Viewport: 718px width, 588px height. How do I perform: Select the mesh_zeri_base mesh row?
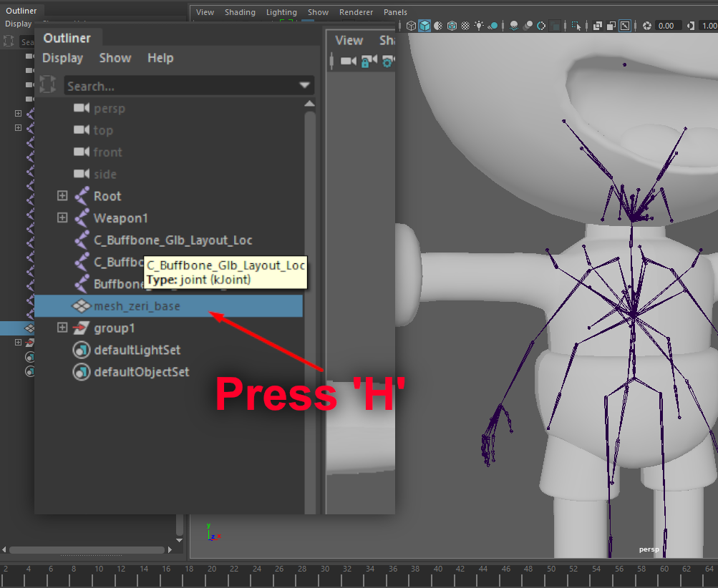coord(168,305)
